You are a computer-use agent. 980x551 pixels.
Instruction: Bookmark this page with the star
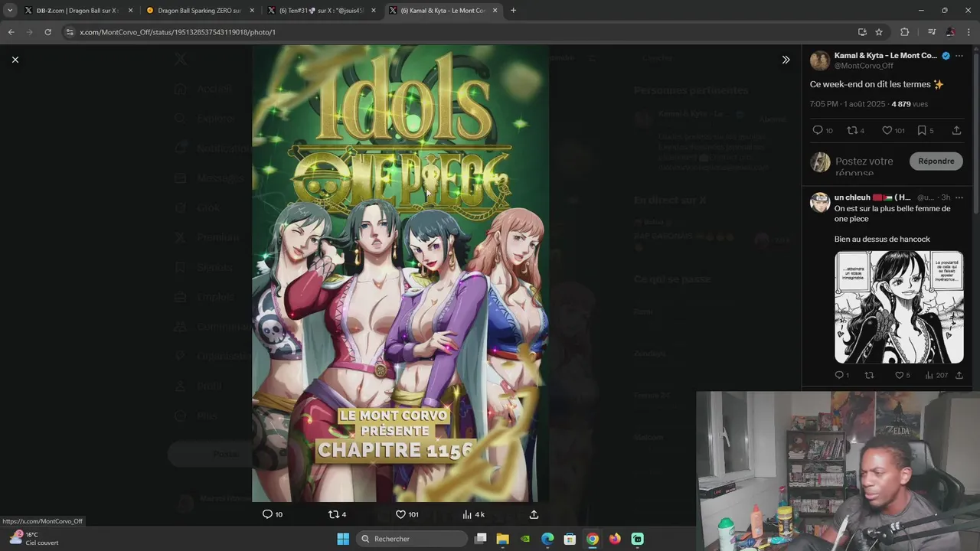tap(879, 32)
